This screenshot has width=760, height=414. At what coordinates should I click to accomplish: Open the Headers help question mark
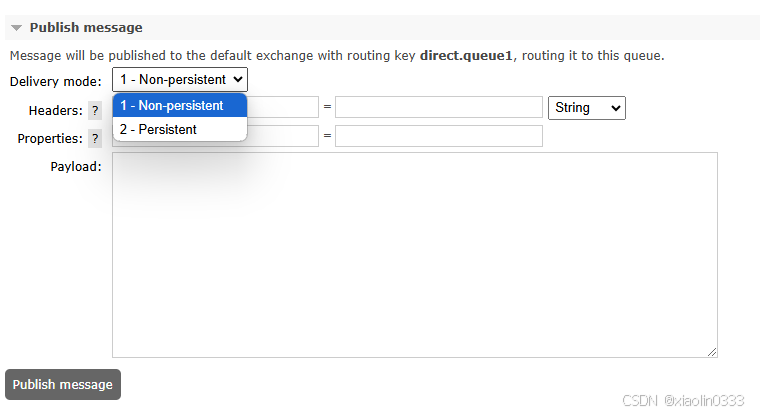coord(95,111)
